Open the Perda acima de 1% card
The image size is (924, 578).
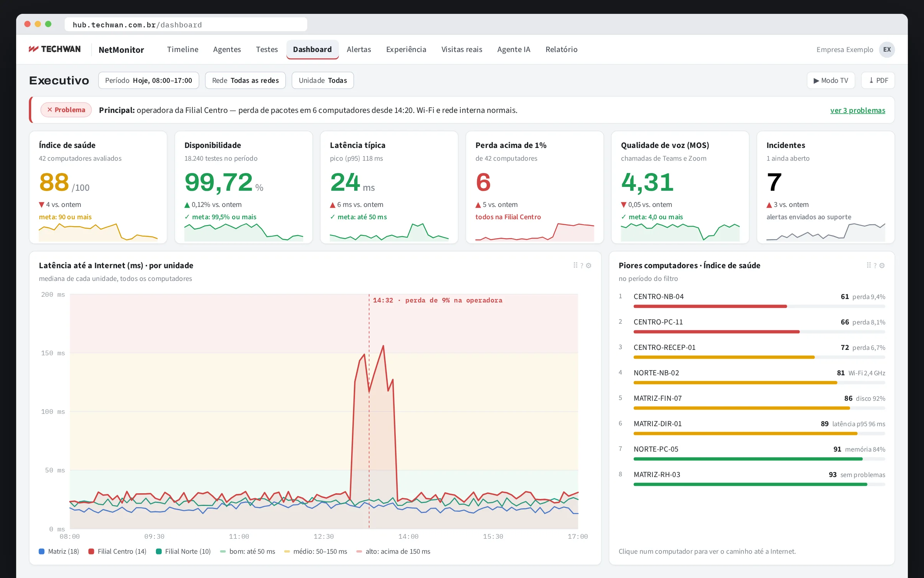(x=535, y=187)
